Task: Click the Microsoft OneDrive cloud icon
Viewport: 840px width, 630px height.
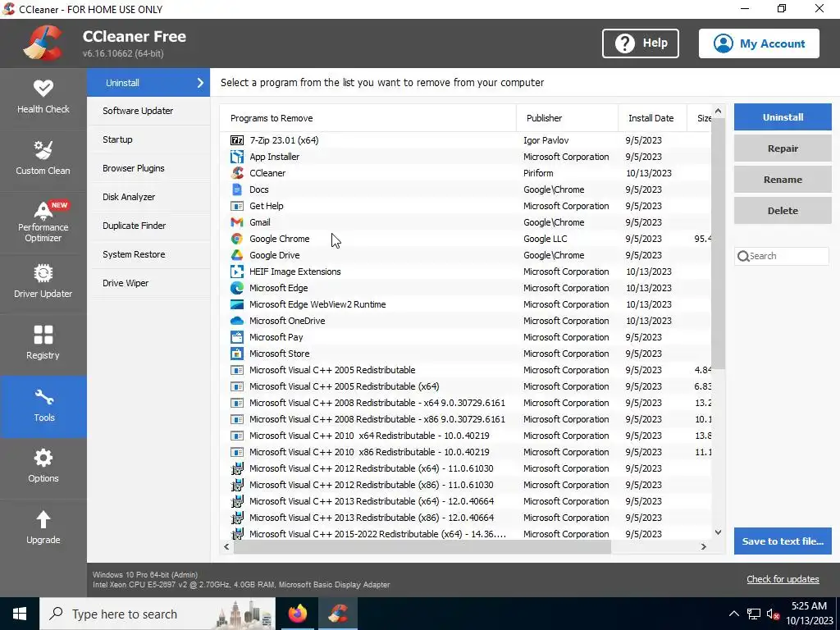Action: point(237,321)
